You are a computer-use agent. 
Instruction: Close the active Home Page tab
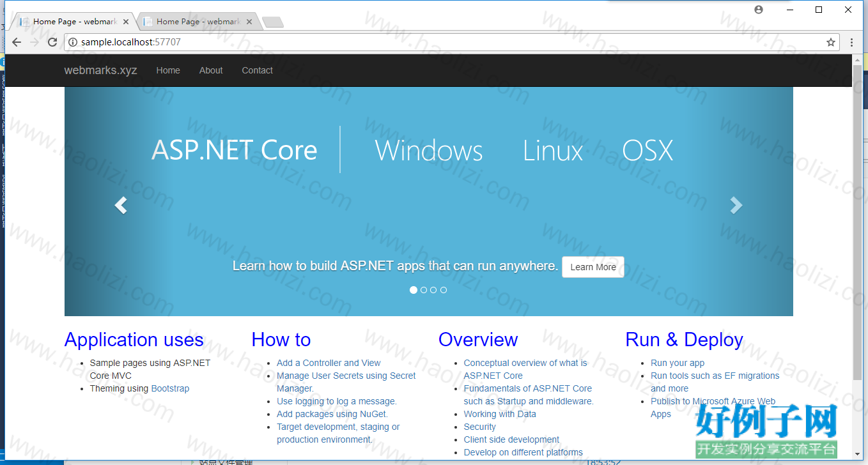click(126, 22)
